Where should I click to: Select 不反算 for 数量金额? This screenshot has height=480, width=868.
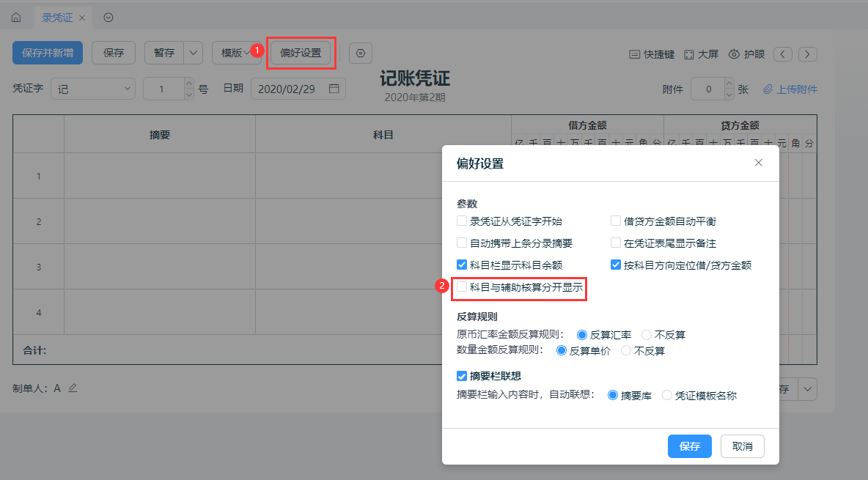[626, 350]
